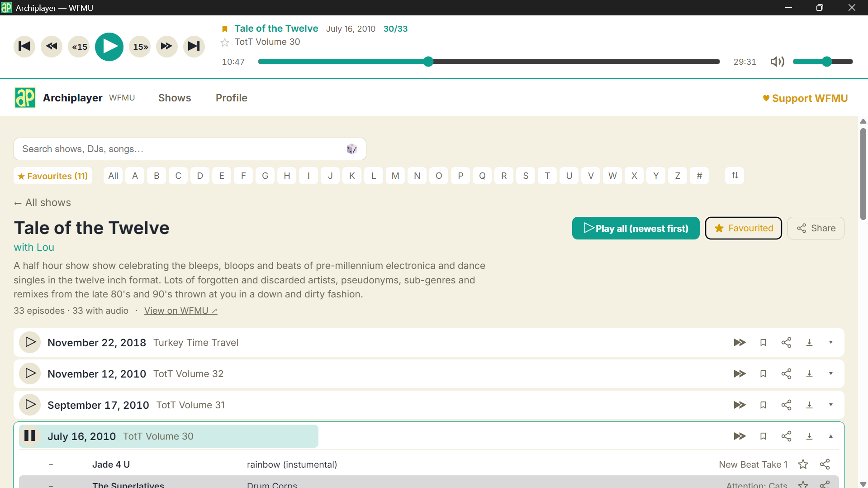Bookmark the September 17, 2010 episode
The height and width of the screenshot is (488, 868).
pyautogui.click(x=763, y=405)
